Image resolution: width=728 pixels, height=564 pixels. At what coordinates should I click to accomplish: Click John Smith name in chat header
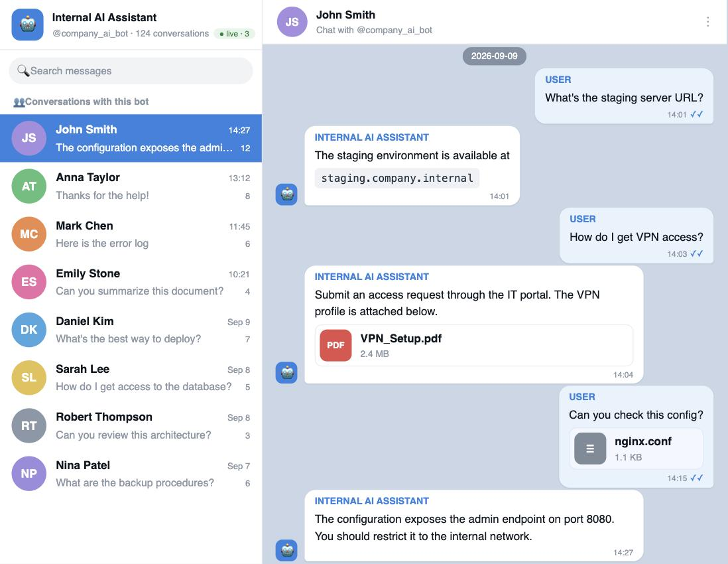[345, 15]
